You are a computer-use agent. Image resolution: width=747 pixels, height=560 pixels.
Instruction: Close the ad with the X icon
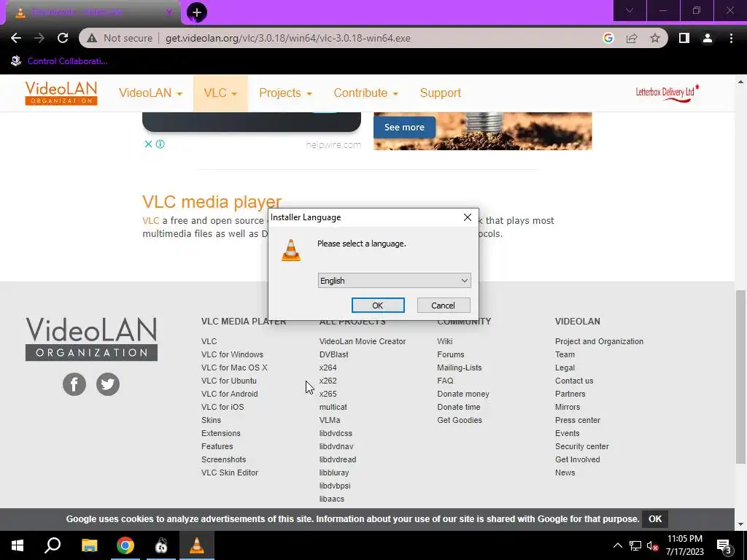(x=148, y=144)
